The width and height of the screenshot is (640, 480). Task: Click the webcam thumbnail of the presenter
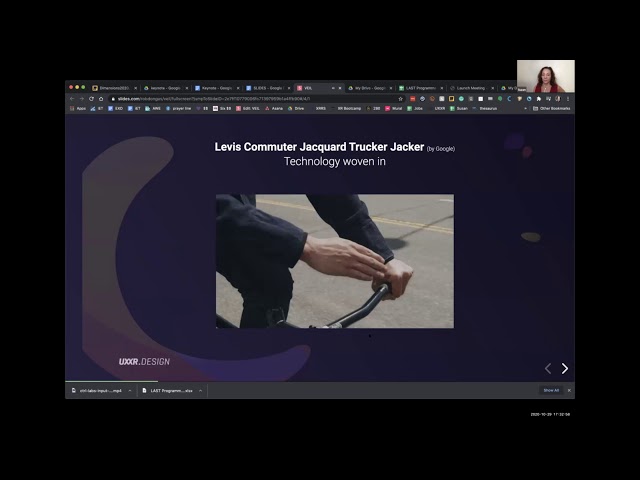pos(546,76)
